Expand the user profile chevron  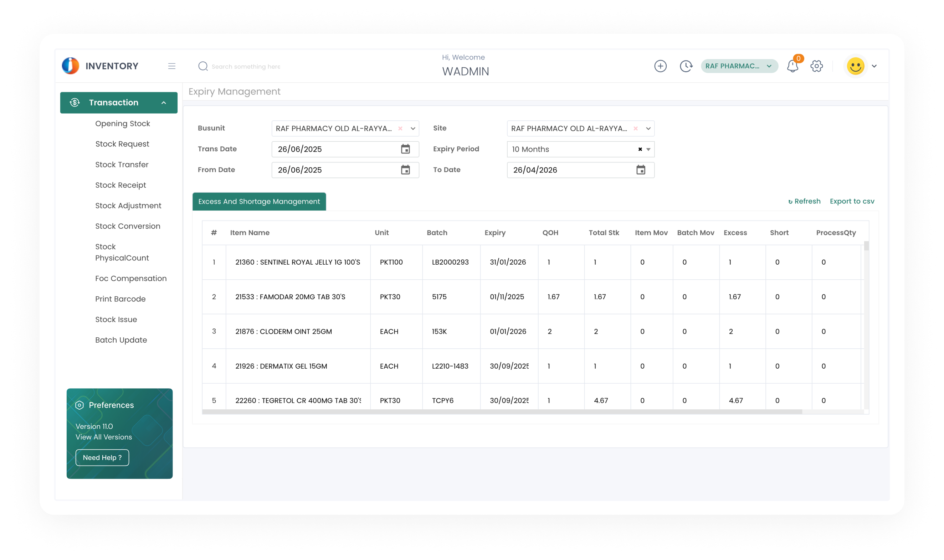click(x=874, y=66)
